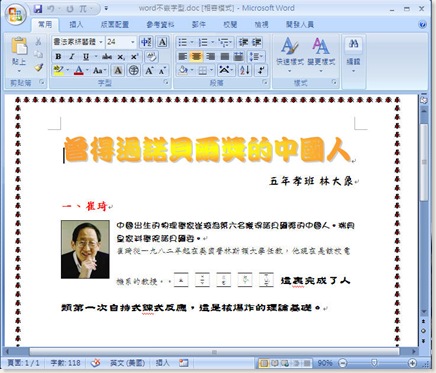Toggle underline formatting
The image size is (436, 373).
pos(86,57)
